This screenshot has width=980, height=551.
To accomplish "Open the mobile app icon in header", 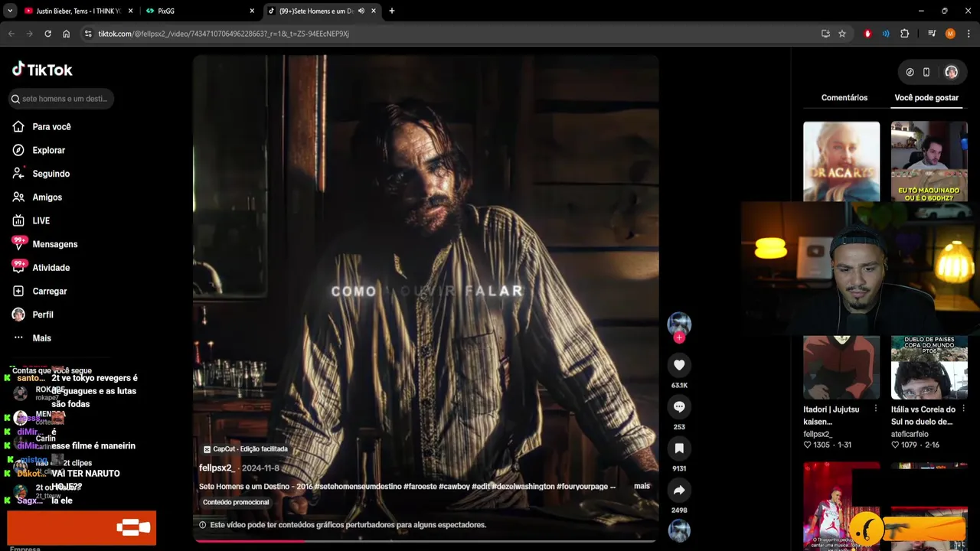I will (x=926, y=72).
